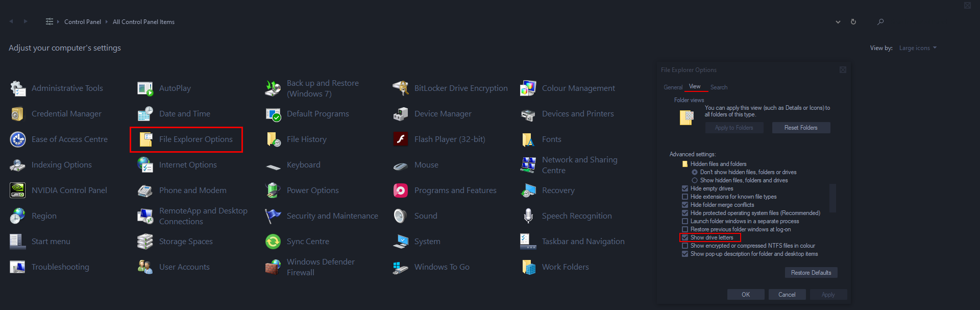Open File Explorer Options icon
Screen dimensions: 980x310
(x=145, y=139)
